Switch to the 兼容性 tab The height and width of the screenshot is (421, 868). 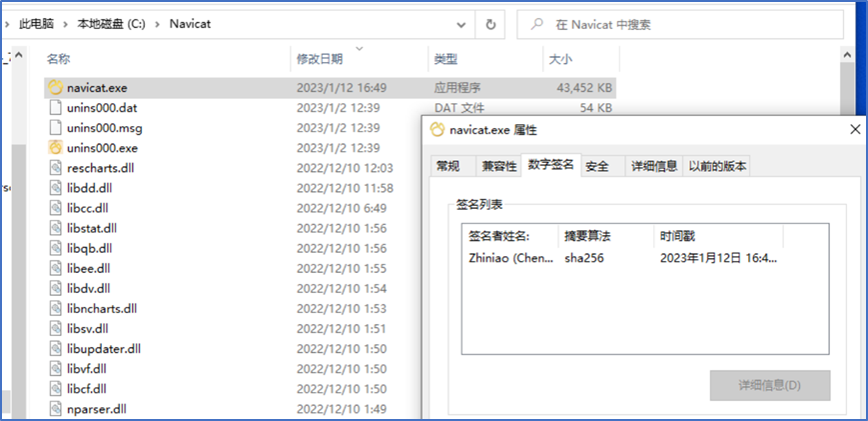coord(498,166)
